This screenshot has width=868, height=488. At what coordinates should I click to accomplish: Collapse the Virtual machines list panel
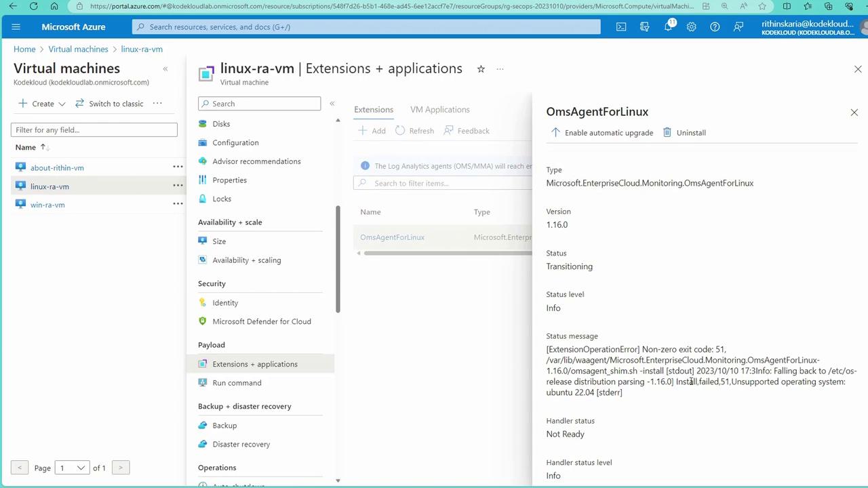165,69
